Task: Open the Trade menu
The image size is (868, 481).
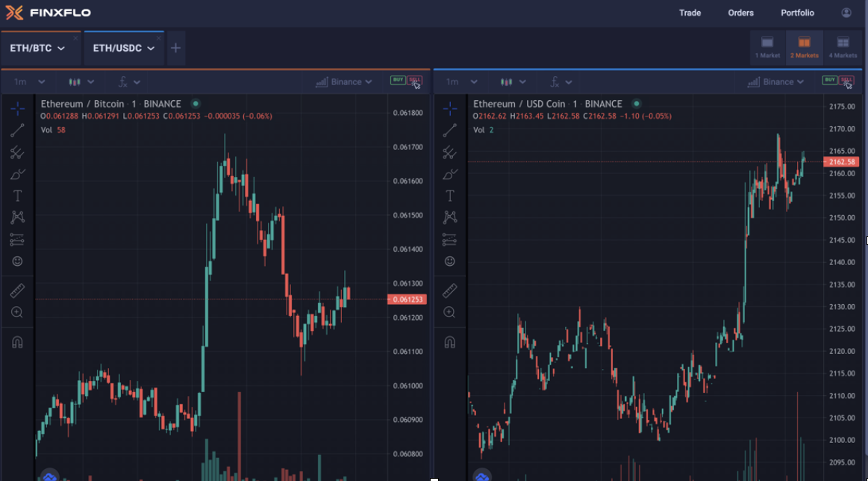Action: (x=690, y=13)
